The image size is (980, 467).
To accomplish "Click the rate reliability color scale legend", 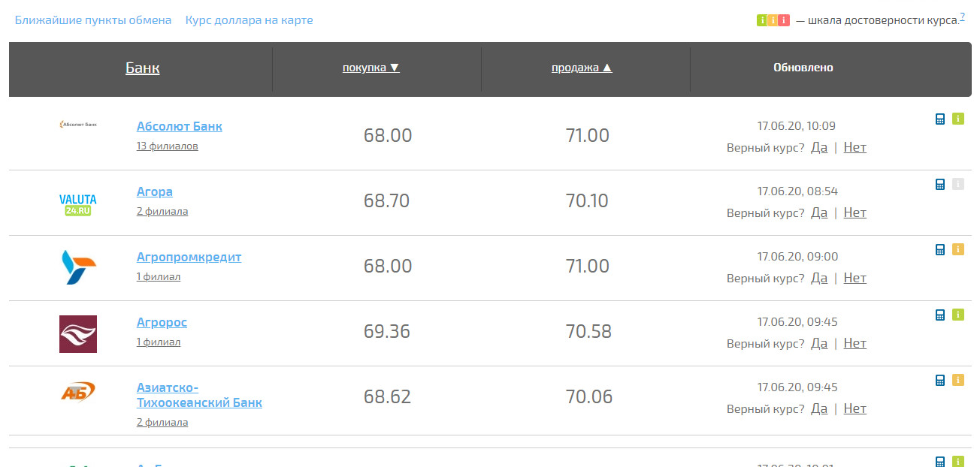I will [773, 20].
